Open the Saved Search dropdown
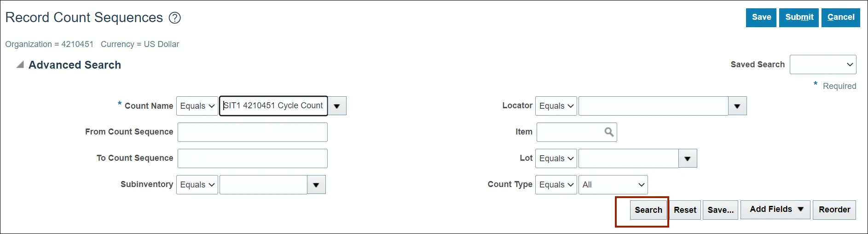868x234 pixels. [x=823, y=64]
